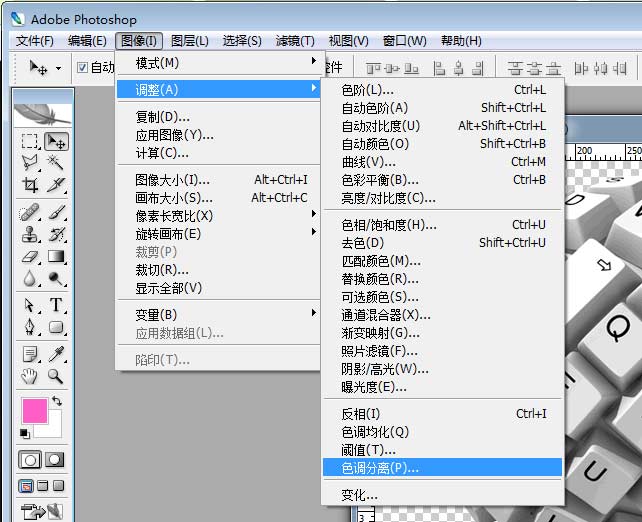Open the 窗口(W) menu
Image resolution: width=642 pixels, height=522 pixels.
[x=405, y=41]
